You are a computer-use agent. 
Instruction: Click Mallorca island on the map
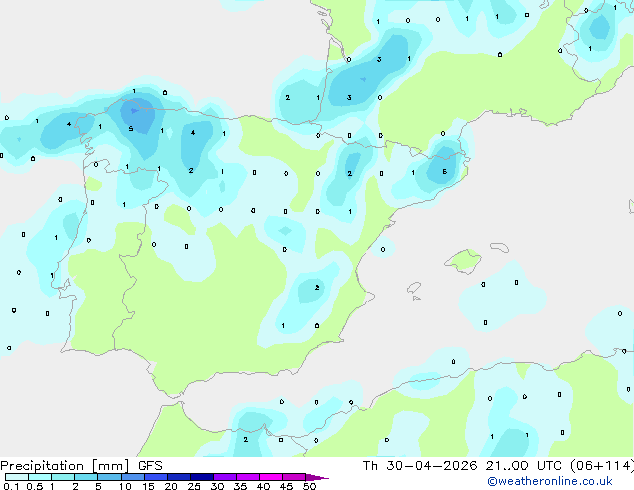(x=463, y=261)
